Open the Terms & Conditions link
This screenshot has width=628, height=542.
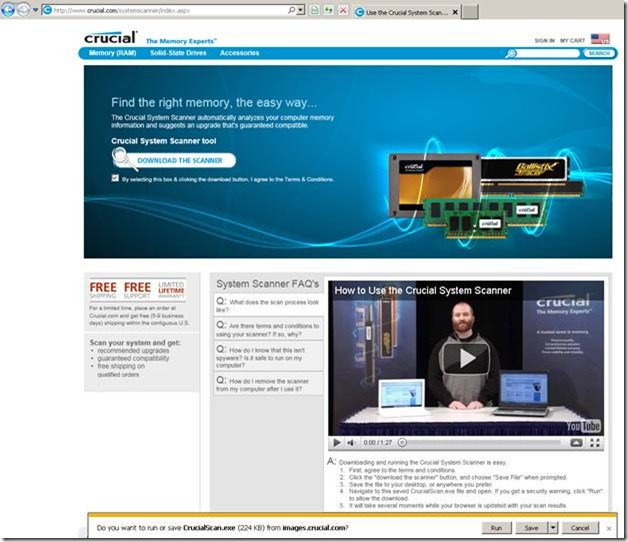[308, 179]
